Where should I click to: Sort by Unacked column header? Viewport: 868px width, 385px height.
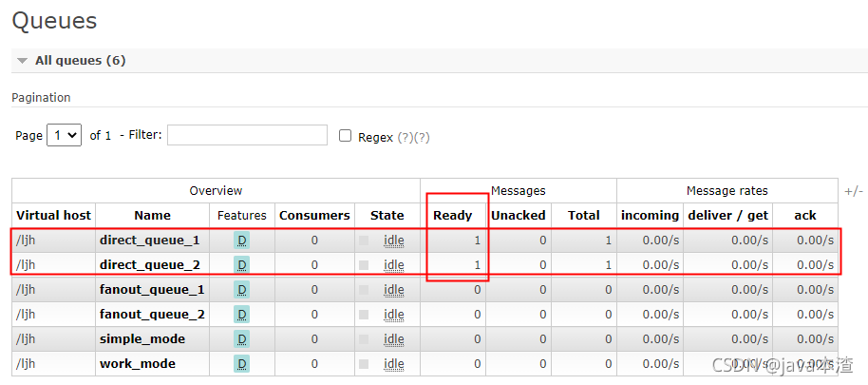click(519, 216)
